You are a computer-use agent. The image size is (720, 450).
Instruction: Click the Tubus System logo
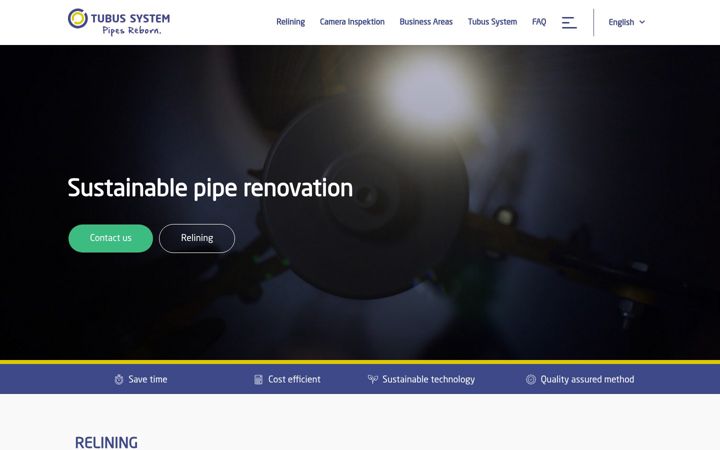[118, 22]
